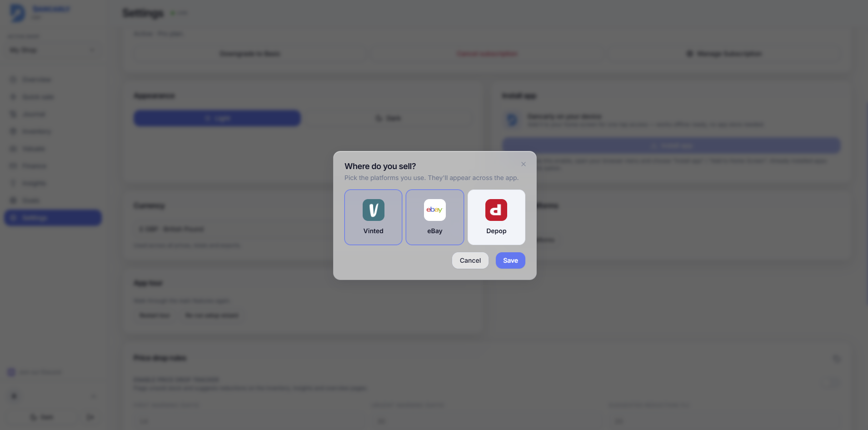The height and width of the screenshot is (430, 868).
Task: Open Manage Subscription button
Action: 724,54
